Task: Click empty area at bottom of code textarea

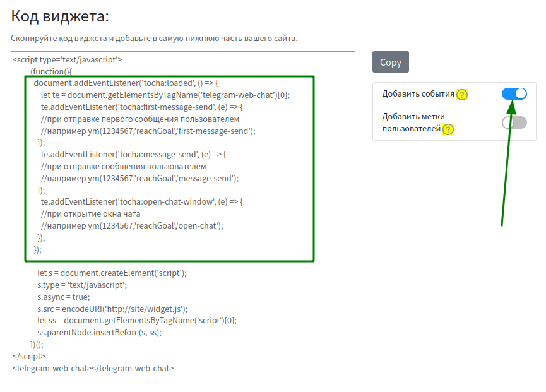Action: pos(183,382)
